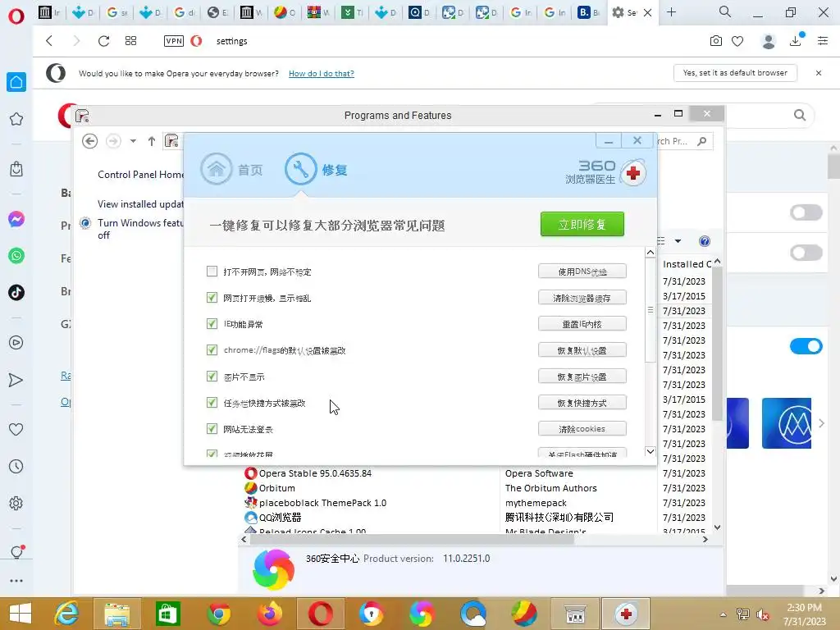Image resolution: width=840 pixels, height=630 pixels.
Task: Click Opera back navigation arrow
Action: point(49,41)
